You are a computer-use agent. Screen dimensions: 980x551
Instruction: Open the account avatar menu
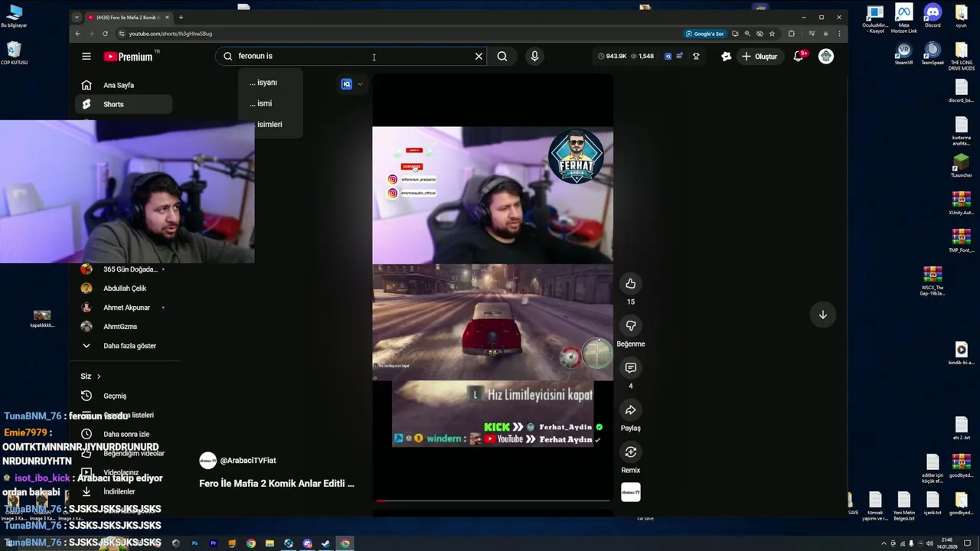click(826, 56)
